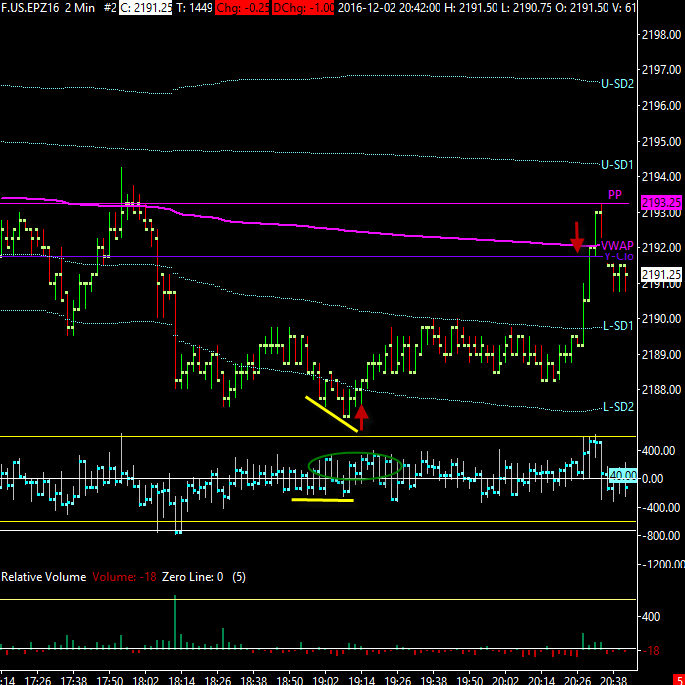This screenshot has width=685, height=685.
Task: Select the U-SD2 band label
Action: pyautogui.click(x=617, y=84)
